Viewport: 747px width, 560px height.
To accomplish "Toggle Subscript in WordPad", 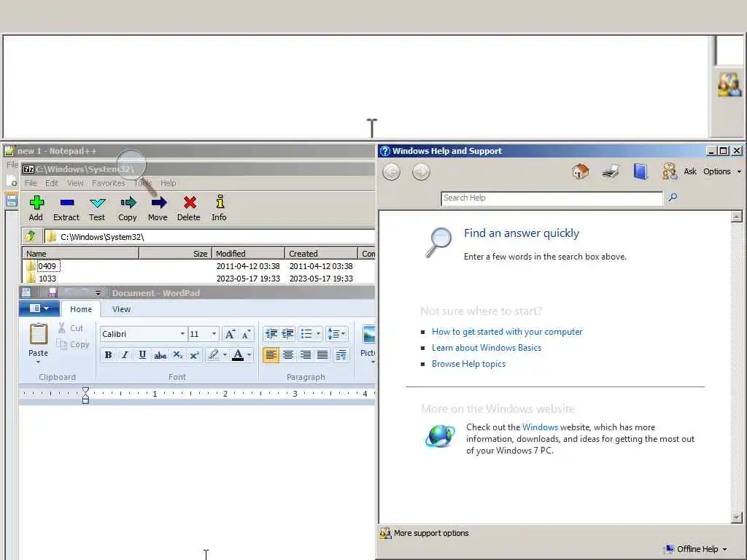I will 177,355.
